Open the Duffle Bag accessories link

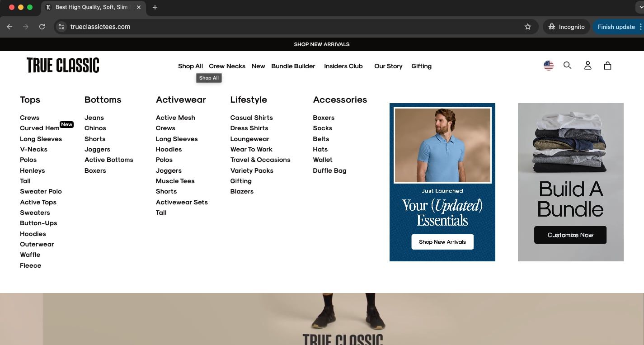click(329, 170)
